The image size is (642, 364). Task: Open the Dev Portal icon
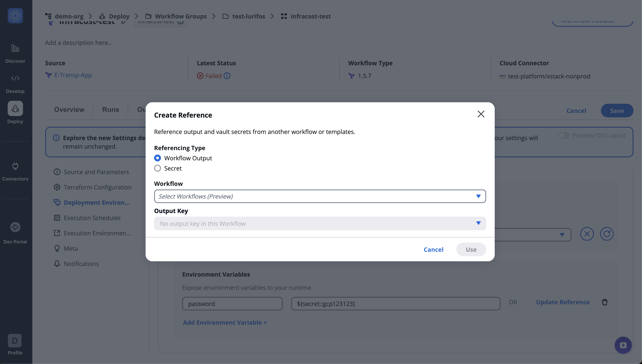coord(15,227)
